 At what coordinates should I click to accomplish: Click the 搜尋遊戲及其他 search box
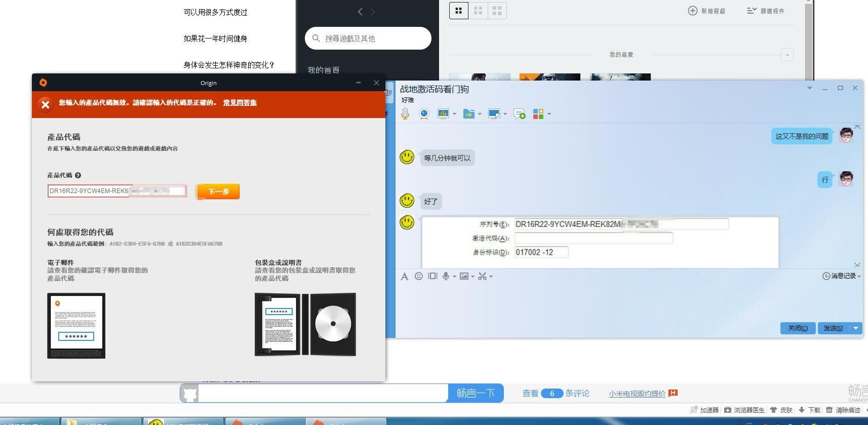(368, 38)
